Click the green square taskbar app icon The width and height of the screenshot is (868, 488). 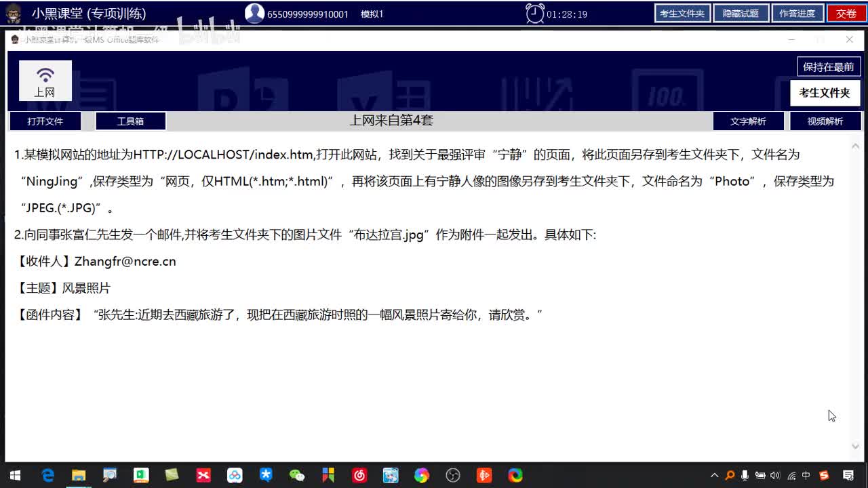click(x=141, y=475)
